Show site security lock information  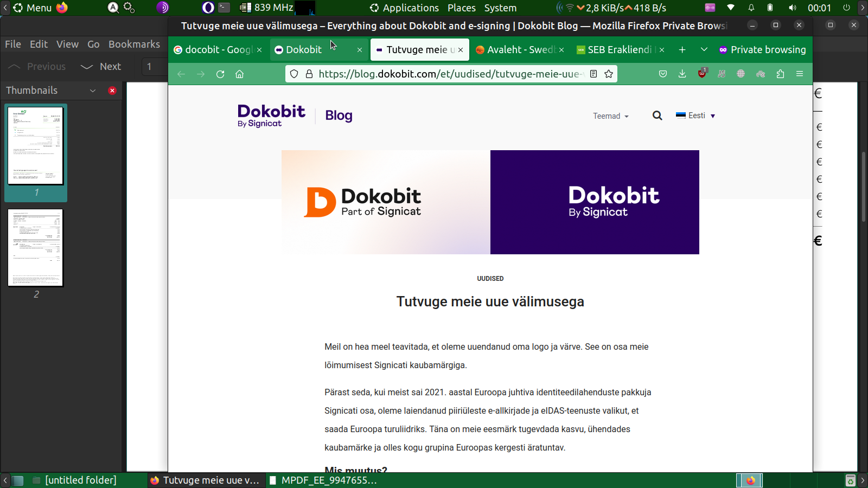tap(309, 74)
